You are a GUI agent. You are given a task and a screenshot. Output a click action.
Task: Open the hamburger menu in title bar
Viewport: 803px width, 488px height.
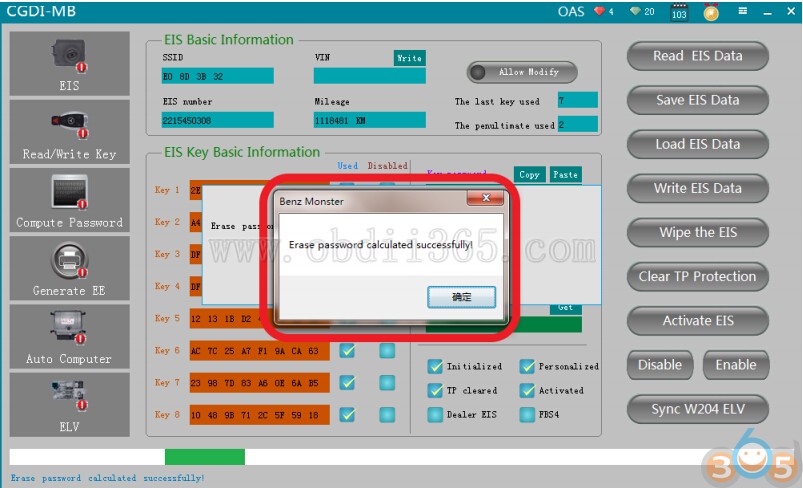pyautogui.click(x=743, y=11)
